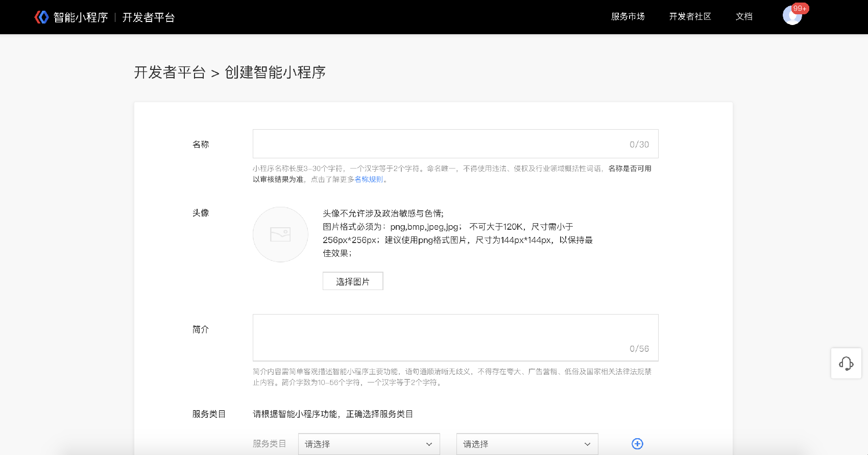This screenshot has width=868, height=455.
Task: Click 开发者平台 next to the header logo
Action: click(x=149, y=17)
